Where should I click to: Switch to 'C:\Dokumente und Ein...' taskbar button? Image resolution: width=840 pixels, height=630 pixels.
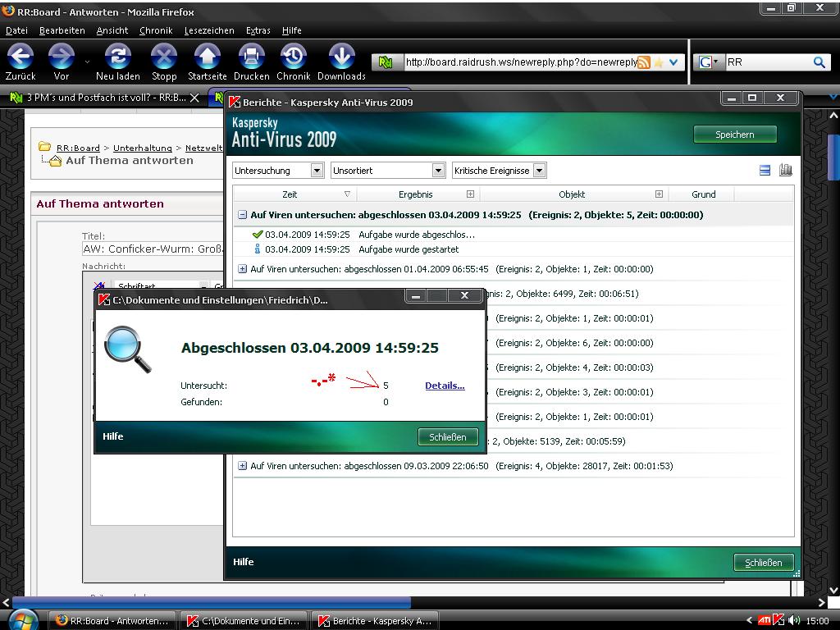(x=244, y=621)
